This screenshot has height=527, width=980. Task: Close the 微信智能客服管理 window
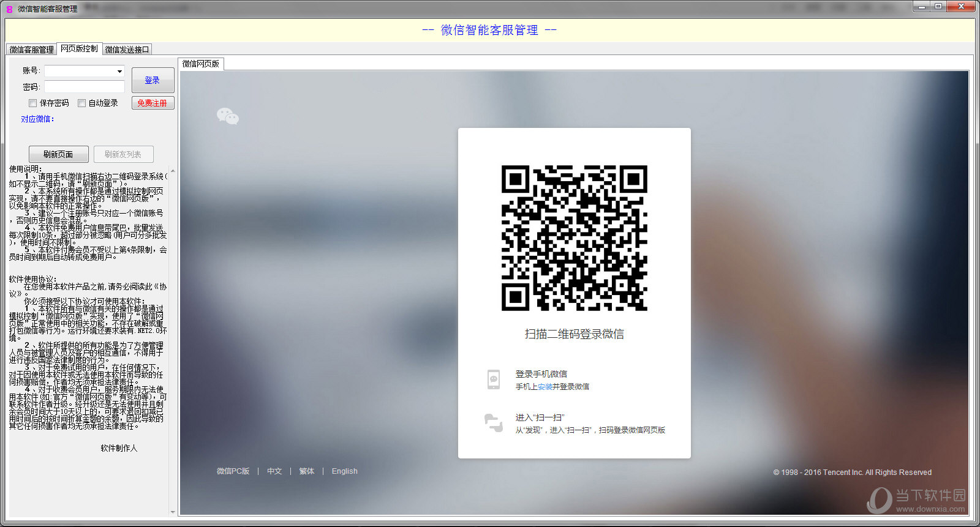pos(962,6)
